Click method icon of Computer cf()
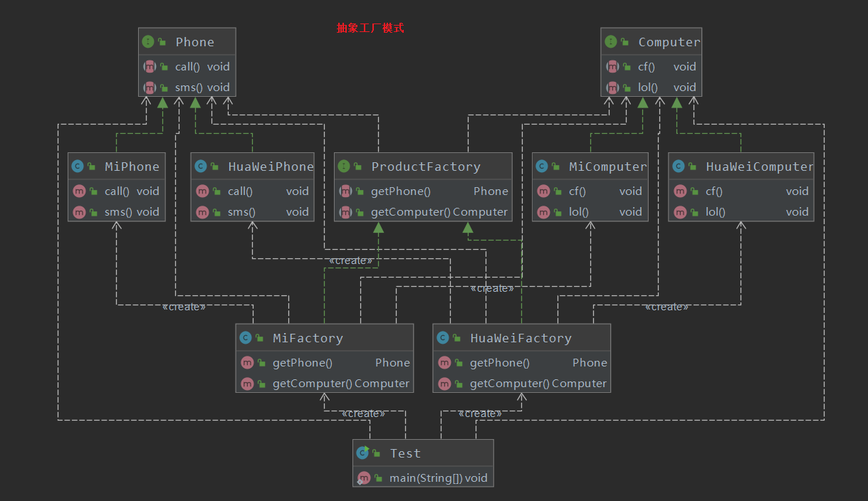The height and width of the screenshot is (501, 868). coord(612,66)
